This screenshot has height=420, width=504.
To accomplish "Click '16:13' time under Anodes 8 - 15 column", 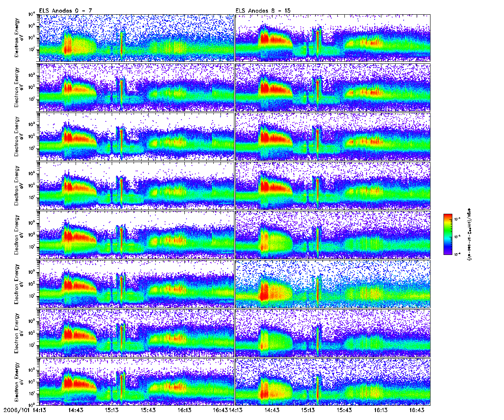I will [x=381, y=410].
